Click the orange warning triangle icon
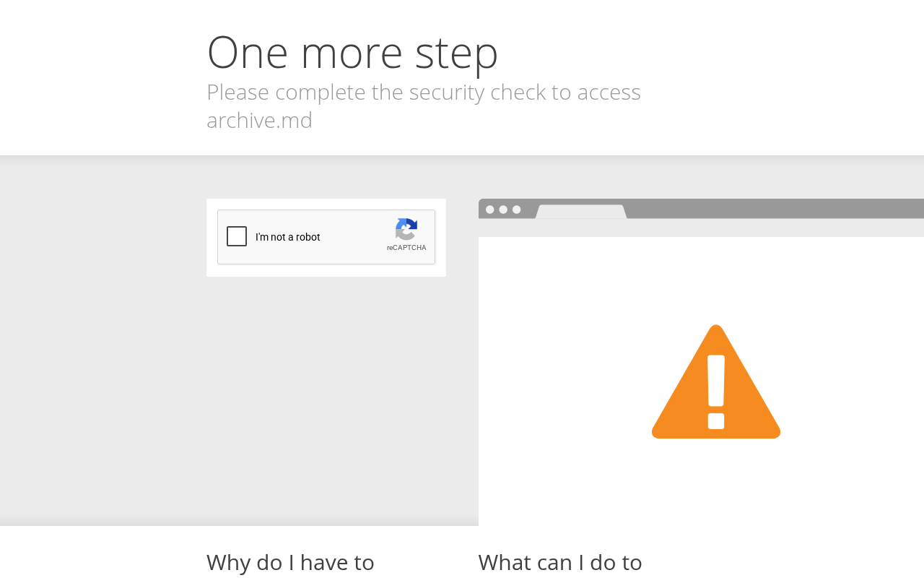The height and width of the screenshot is (578, 924). pos(716,381)
